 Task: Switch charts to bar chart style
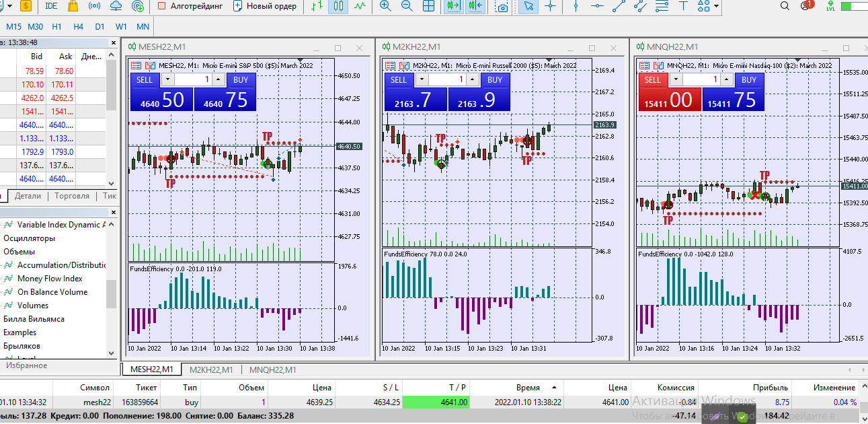tap(317, 6)
